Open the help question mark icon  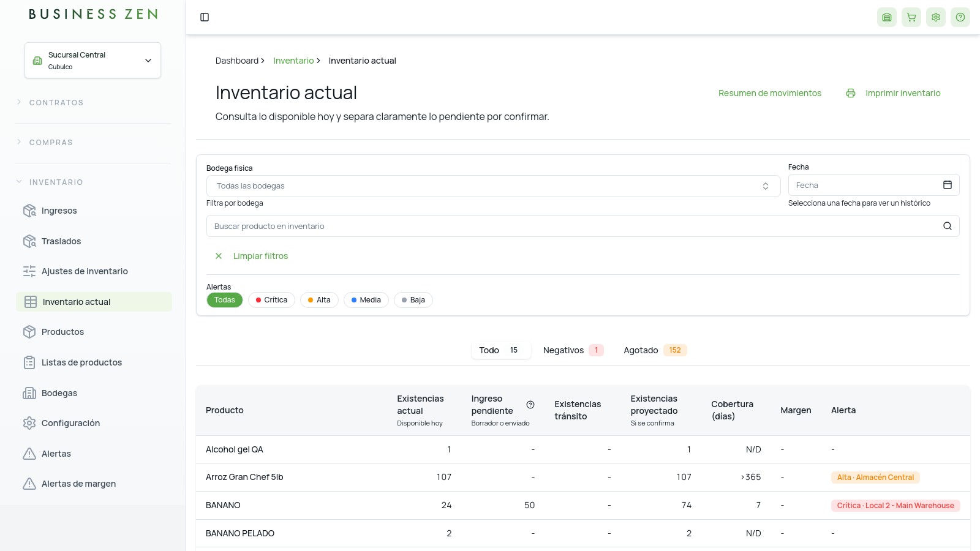[960, 17]
